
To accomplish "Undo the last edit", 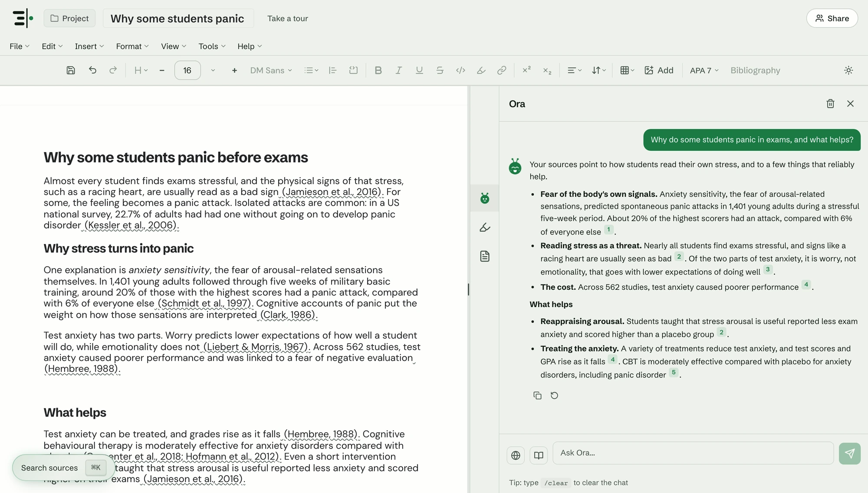I will (92, 70).
